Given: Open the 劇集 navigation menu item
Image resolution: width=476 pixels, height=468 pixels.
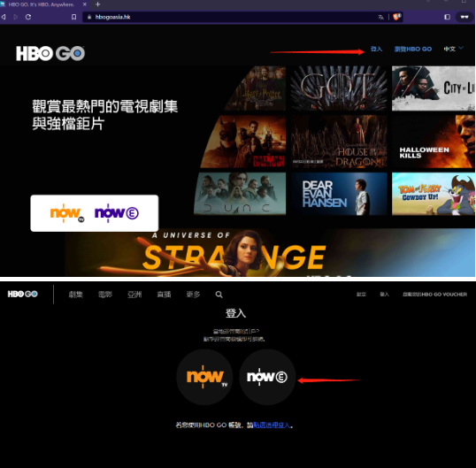Looking at the screenshot, I should (x=75, y=295).
